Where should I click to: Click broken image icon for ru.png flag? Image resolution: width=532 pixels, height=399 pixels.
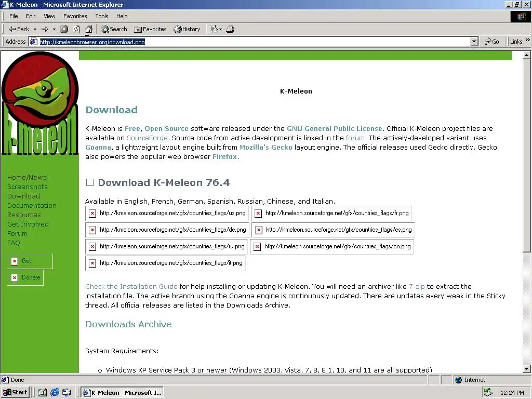click(92, 247)
